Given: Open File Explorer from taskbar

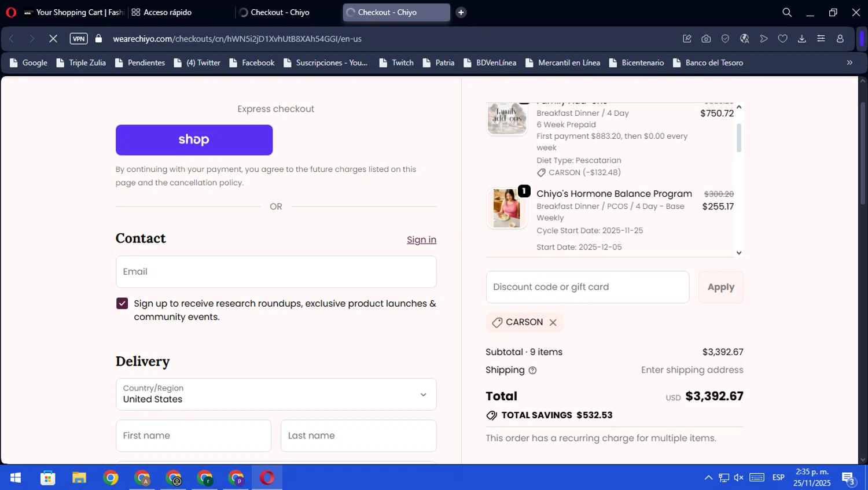Looking at the screenshot, I should coord(79,478).
